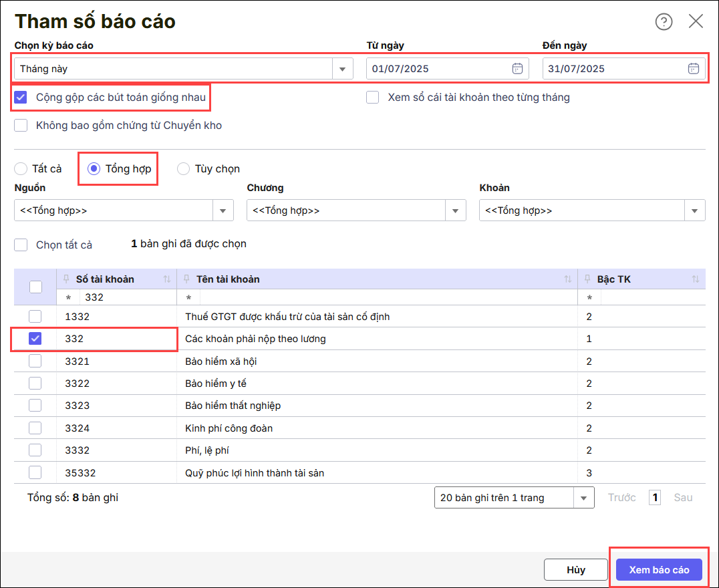Screen dimensions: 719x588
Task: Open the Nguồn dropdown list
Action: pos(223,210)
